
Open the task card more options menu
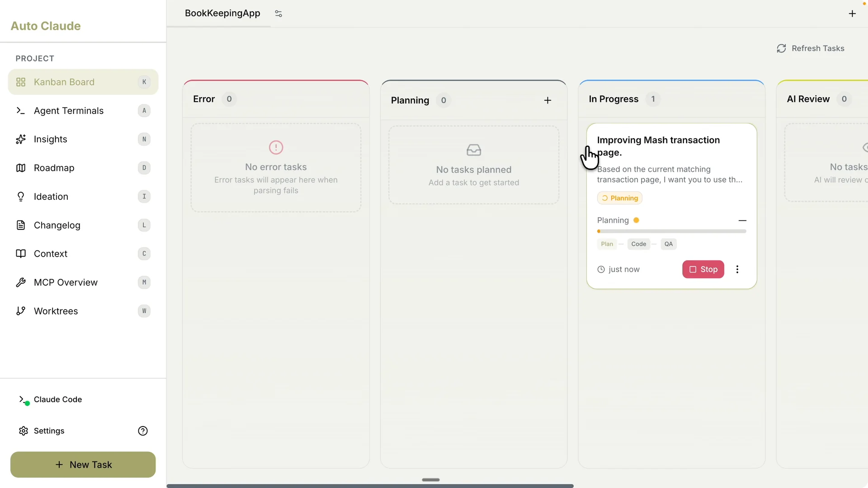coord(737,269)
